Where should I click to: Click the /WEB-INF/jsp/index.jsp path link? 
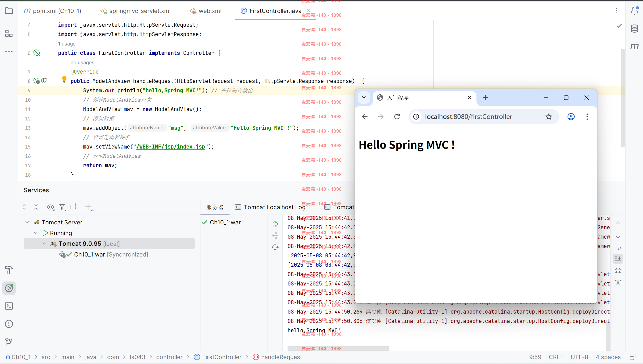point(171,147)
